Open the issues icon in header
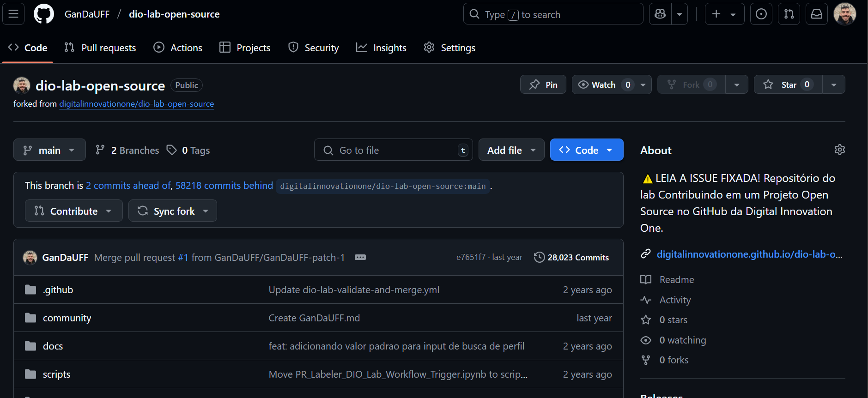Screen dimensions: 868x398 761,14
